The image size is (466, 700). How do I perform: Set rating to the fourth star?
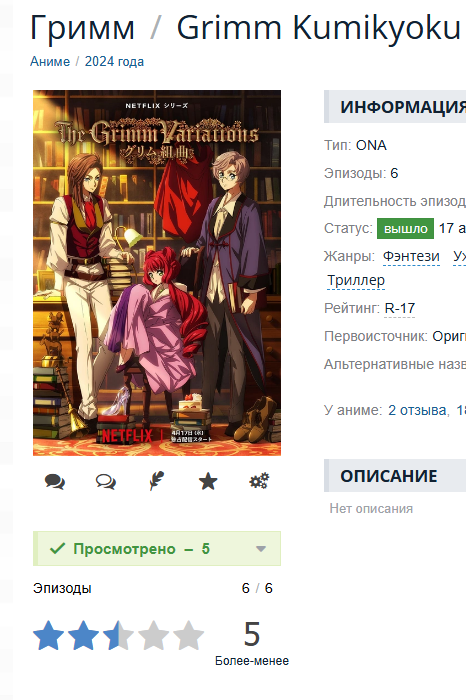tap(154, 635)
